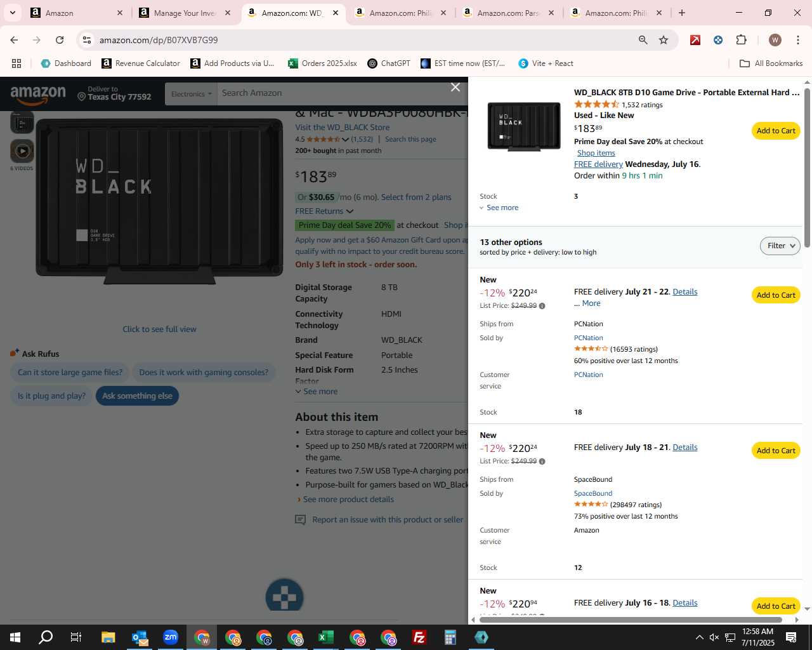Open Excel from taskbar
Viewport: 812px width, 650px height.
(x=326, y=637)
